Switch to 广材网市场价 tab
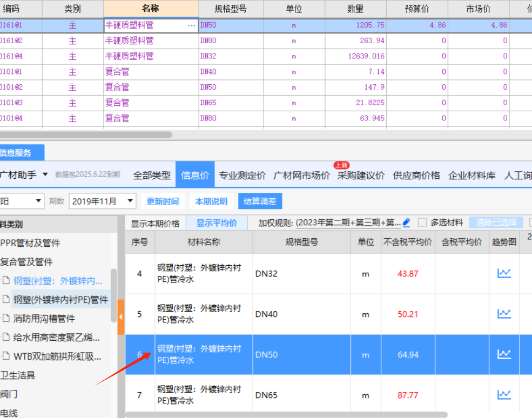 coord(301,176)
